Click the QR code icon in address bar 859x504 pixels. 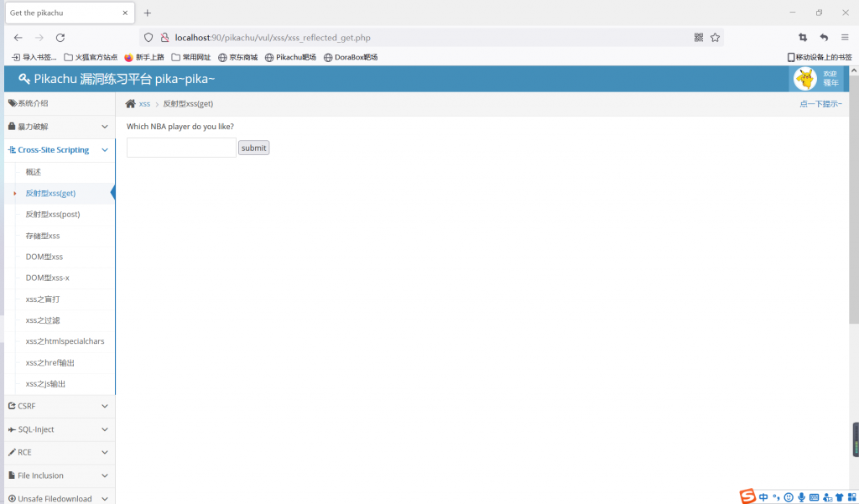[x=699, y=38]
